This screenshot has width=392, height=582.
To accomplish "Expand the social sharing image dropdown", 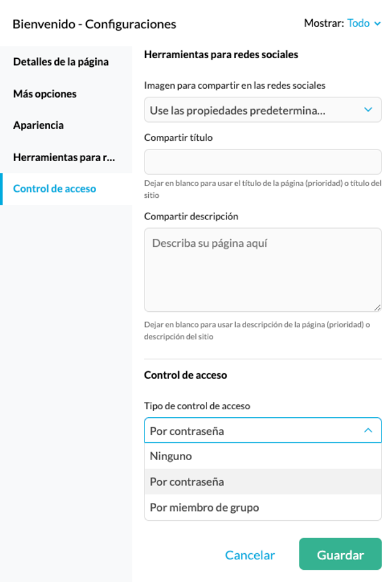I will pyautogui.click(x=263, y=110).
